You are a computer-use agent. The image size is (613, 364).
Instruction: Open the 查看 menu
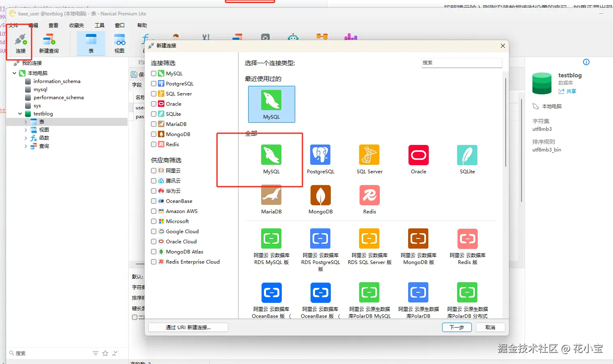coord(53,26)
